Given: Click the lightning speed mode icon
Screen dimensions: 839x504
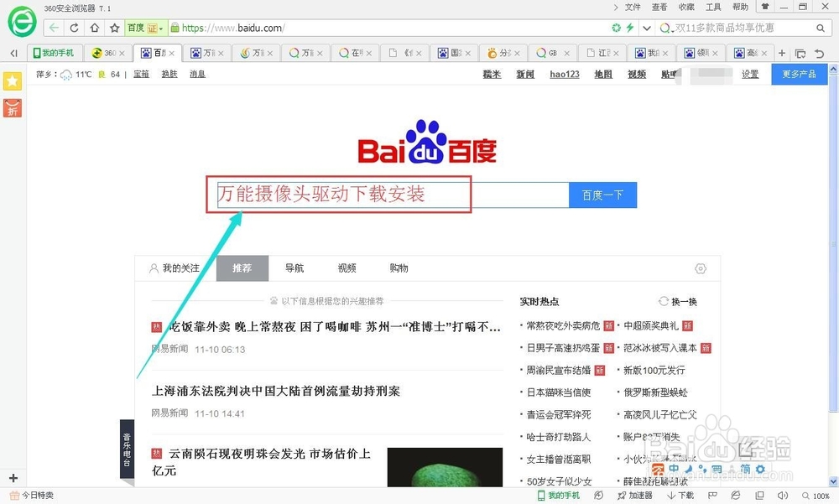Looking at the screenshot, I should (x=630, y=28).
